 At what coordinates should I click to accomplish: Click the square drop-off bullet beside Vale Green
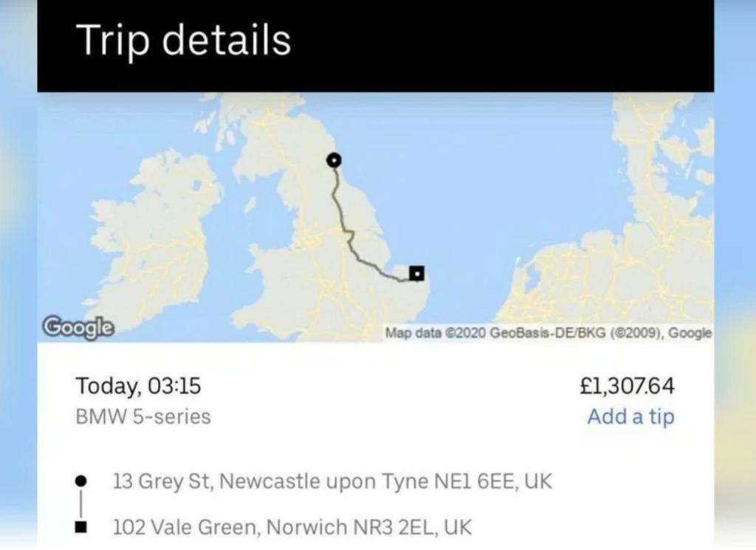pyautogui.click(x=81, y=527)
